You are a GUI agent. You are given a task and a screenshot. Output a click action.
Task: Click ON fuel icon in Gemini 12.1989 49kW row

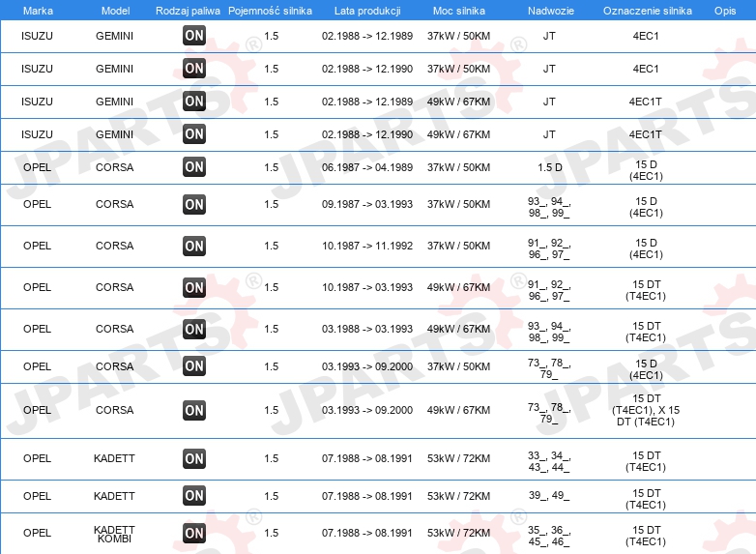(194, 102)
